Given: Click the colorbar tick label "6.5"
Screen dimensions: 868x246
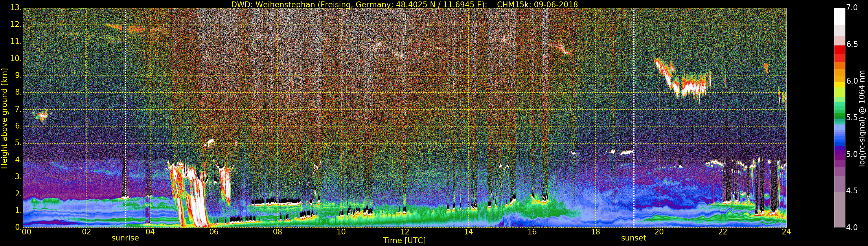Looking at the screenshot, I should click(852, 45).
